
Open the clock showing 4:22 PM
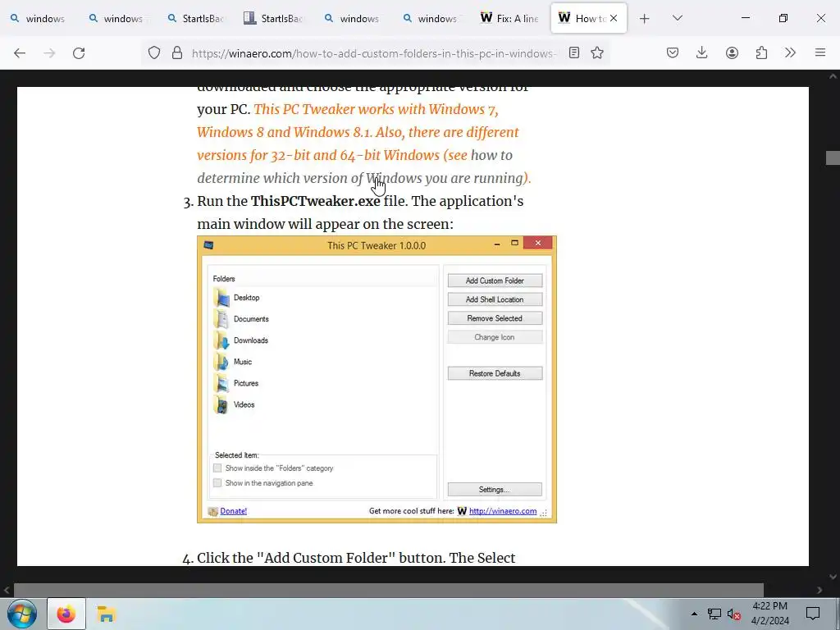pos(769,614)
